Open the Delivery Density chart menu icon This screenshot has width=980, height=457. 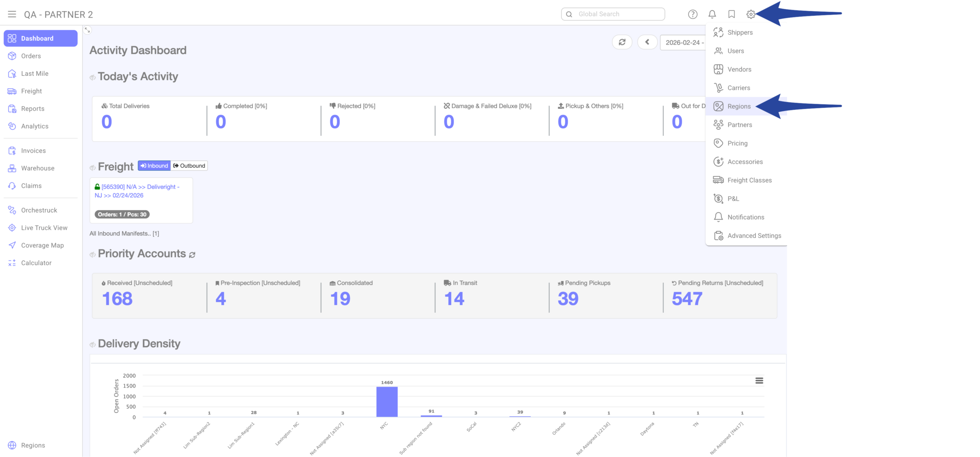759,381
